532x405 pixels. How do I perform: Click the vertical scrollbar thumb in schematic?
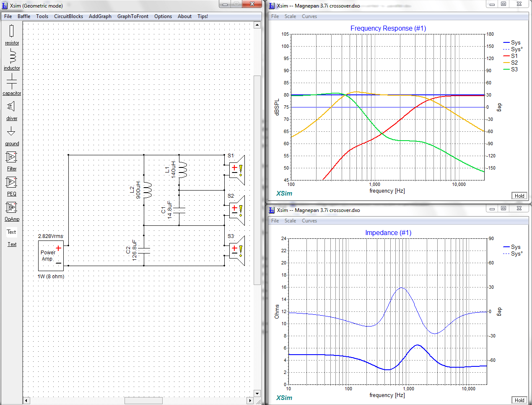click(257, 180)
